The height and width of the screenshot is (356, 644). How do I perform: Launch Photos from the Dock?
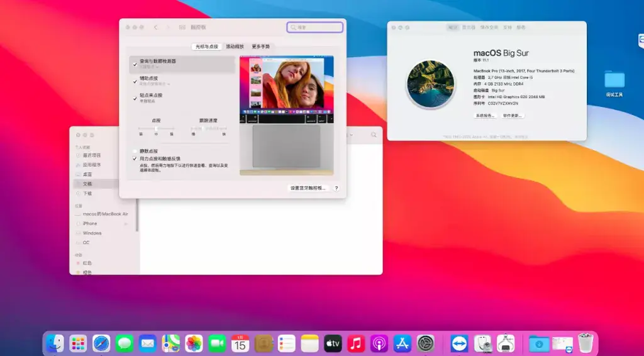[x=194, y=343]
